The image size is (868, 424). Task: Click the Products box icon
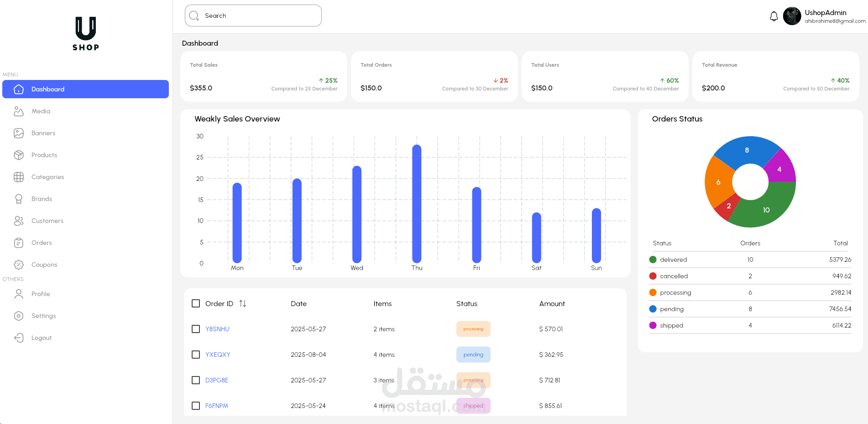click(x=18, y=155)
